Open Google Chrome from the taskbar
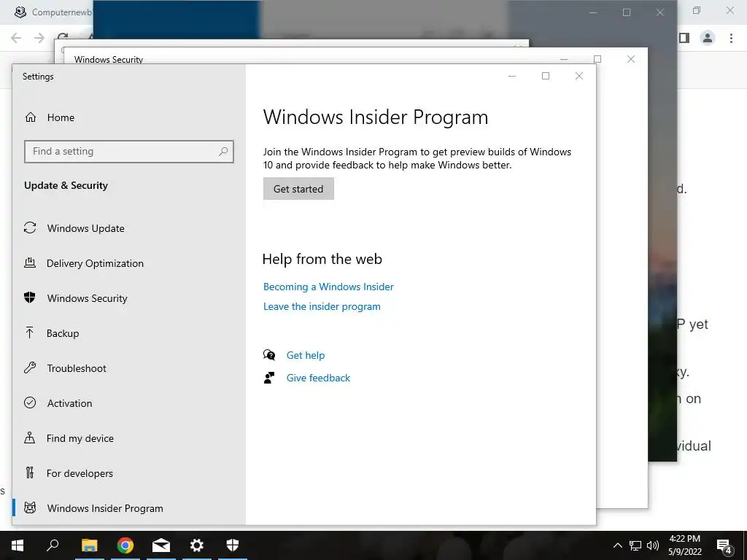Screen dimensions: 747x560 125,545
